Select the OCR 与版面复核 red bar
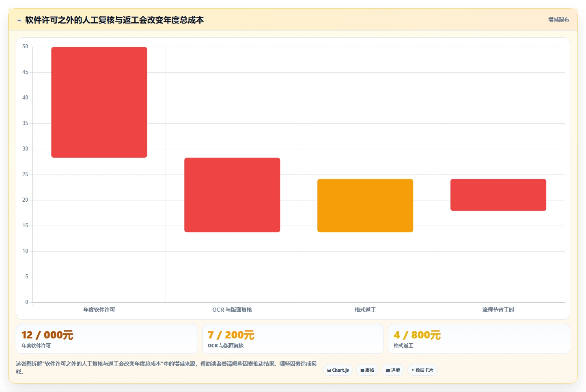 pyautogui.click(x=232, y=195)
